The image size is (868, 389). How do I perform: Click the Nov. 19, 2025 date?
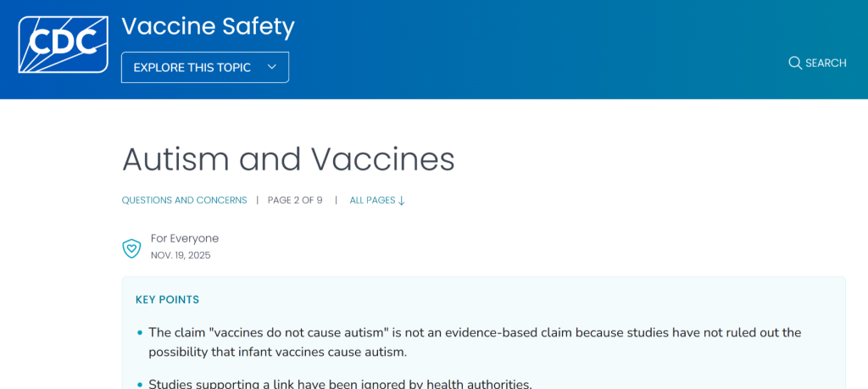(180, 255)
